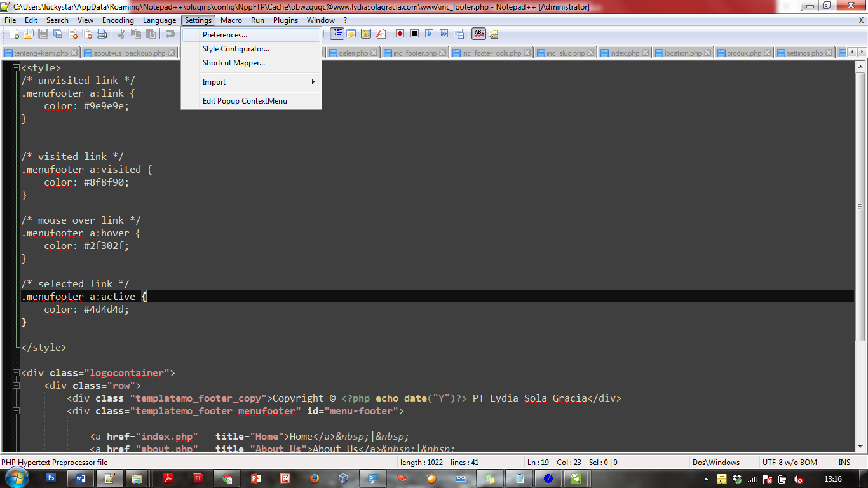Image resolution: width=868 pixels, height=488 pixels.
Task: Open Style Configurator... from the Settings menu
Action: point(252,49)
